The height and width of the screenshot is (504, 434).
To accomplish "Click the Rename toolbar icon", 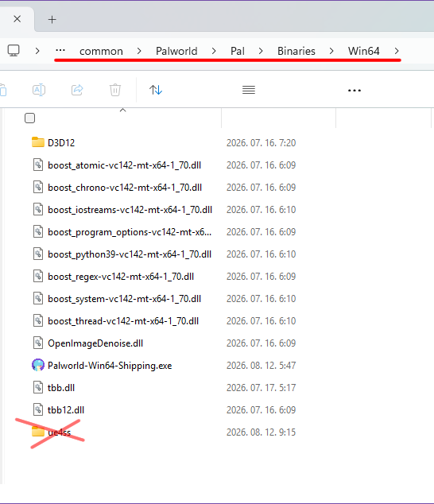I will click(39, 90).
